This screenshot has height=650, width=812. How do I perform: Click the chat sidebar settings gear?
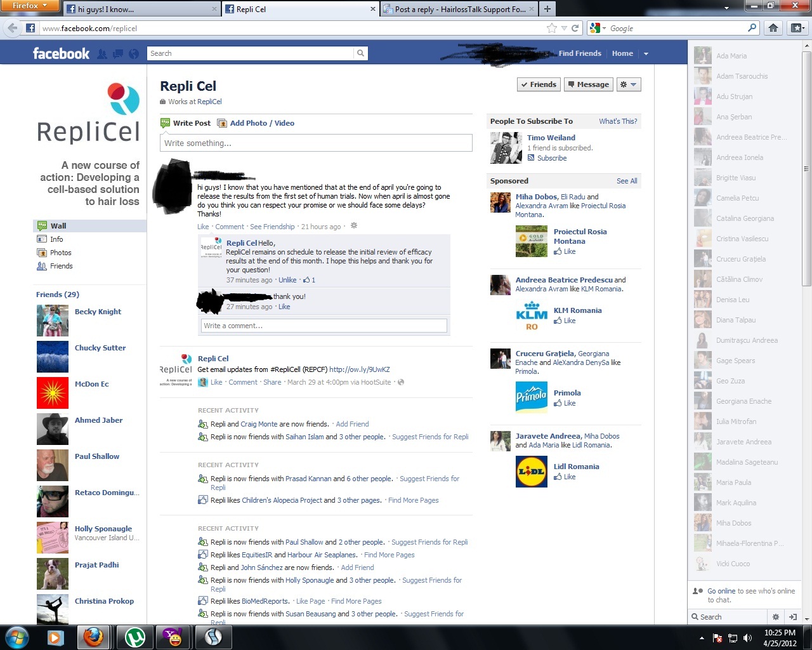(775, 616)
